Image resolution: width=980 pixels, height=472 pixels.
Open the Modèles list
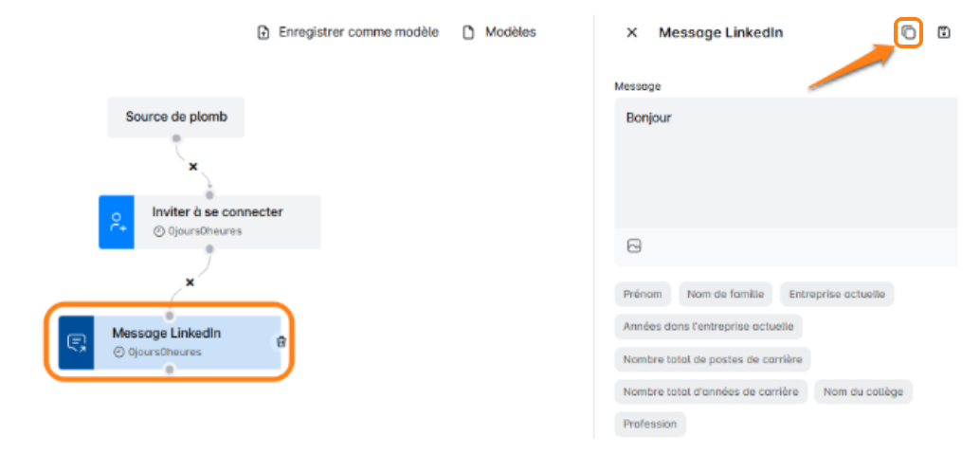tap(499, 32)
